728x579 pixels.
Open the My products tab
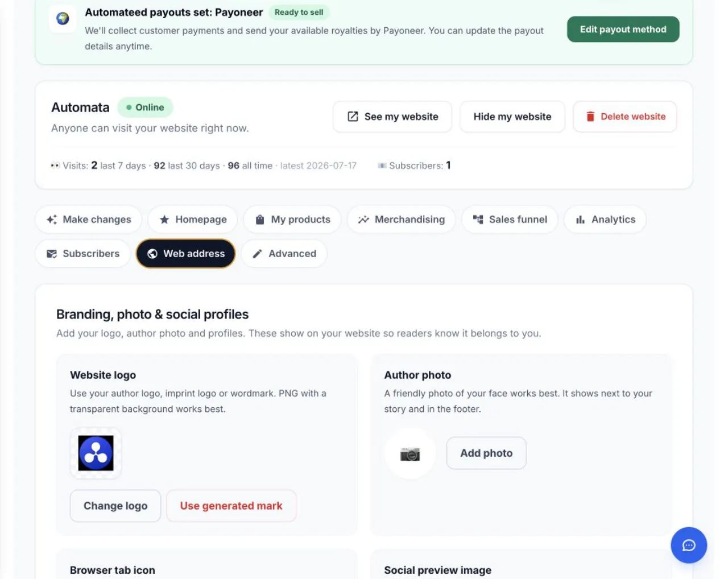(292, 220)
